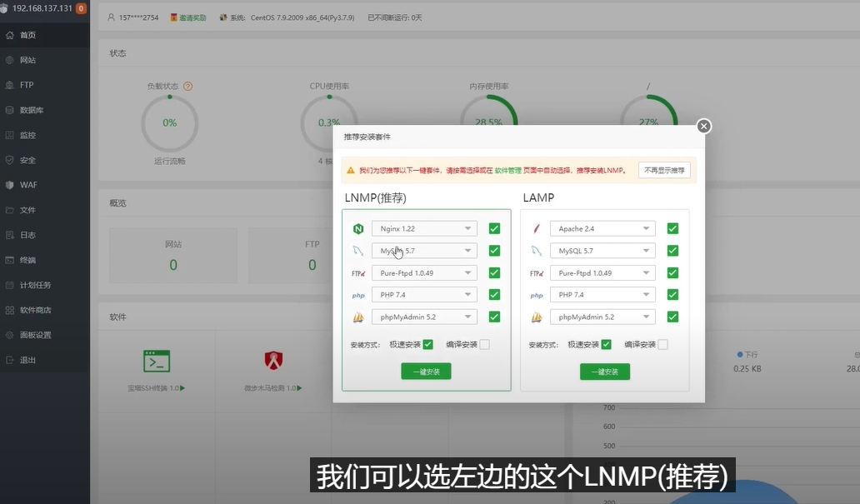Click the MySQL dolphin icon in LNMP panel

coord(358,251)
